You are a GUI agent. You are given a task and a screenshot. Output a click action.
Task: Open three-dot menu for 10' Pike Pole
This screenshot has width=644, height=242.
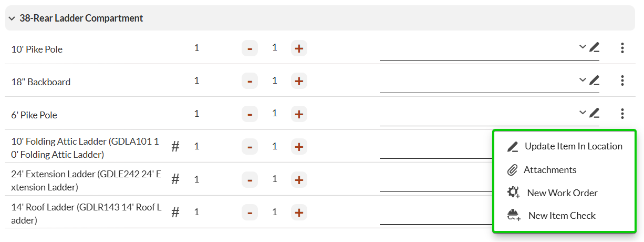tap(622, 48)
